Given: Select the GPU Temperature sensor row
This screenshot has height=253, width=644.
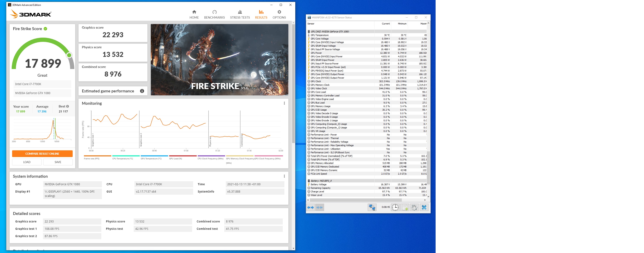Looking at the screenshot, I should [367, 35].
